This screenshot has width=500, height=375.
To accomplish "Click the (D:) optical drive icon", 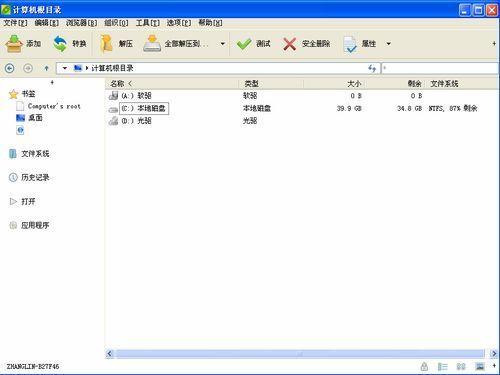I will pos(113,121).
